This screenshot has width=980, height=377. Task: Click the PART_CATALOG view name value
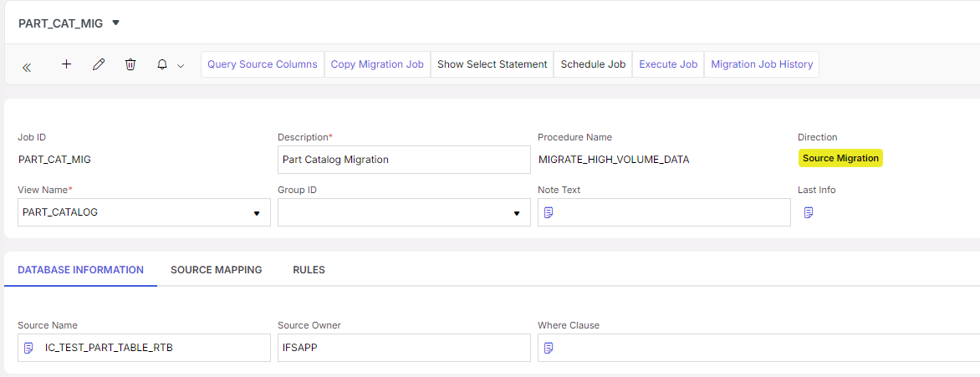click(60, 212)
